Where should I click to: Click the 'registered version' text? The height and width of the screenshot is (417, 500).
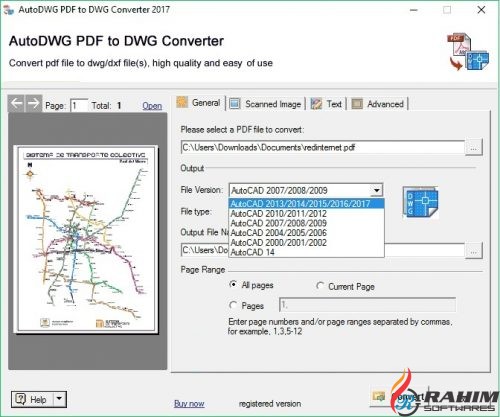pos(270,404)
